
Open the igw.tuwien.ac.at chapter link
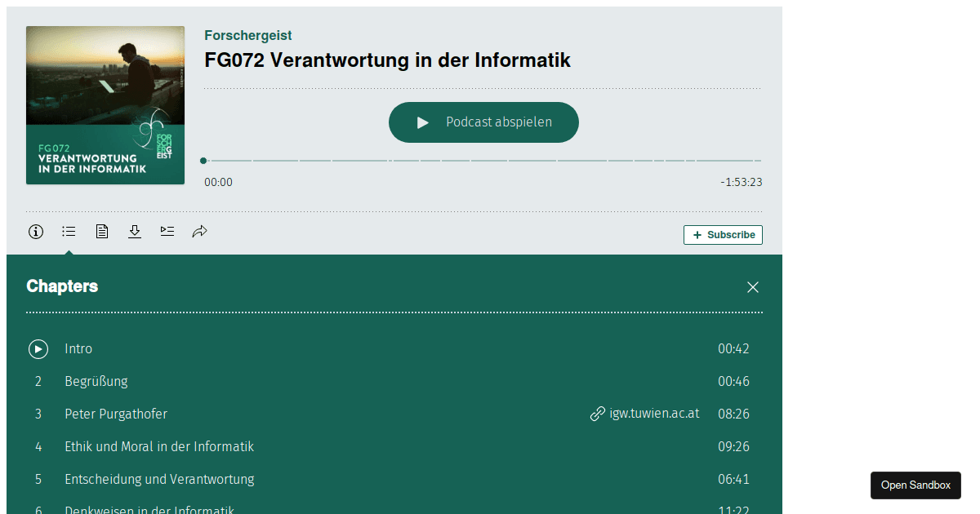point(645,414)
